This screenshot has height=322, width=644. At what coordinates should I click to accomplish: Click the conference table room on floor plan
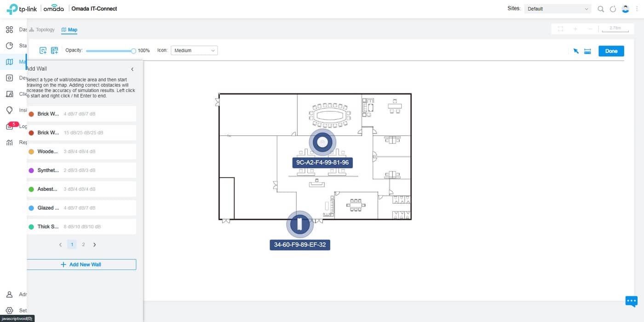pyautogui.click(x=329, y=114)
